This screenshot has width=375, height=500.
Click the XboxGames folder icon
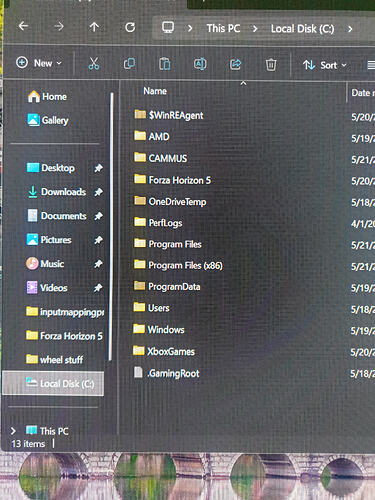pyautogui.click(x=138, y=351)
